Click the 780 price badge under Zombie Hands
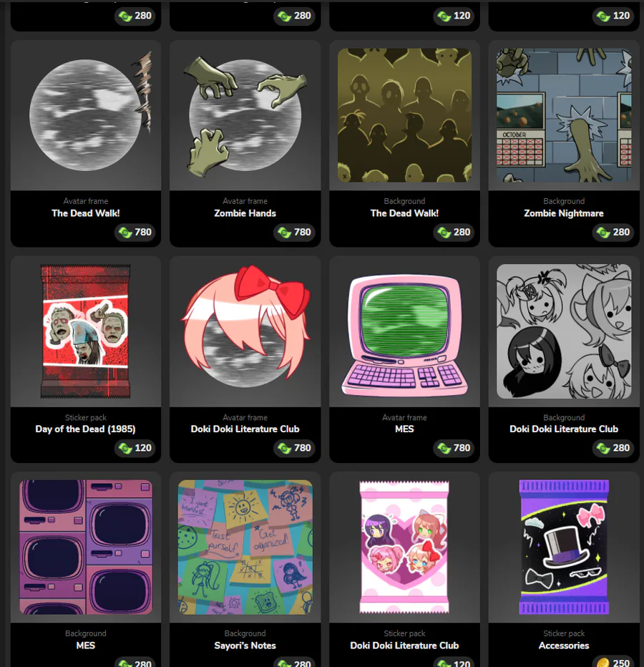This screenshot has width=644, height=667. point(294,232)
